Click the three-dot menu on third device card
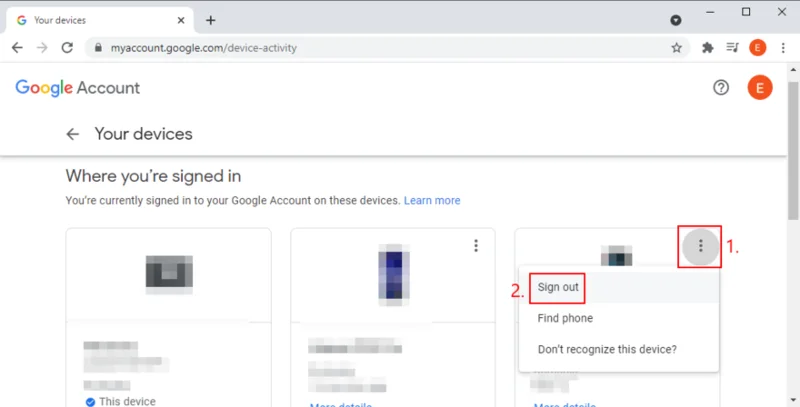 [701, 246]
